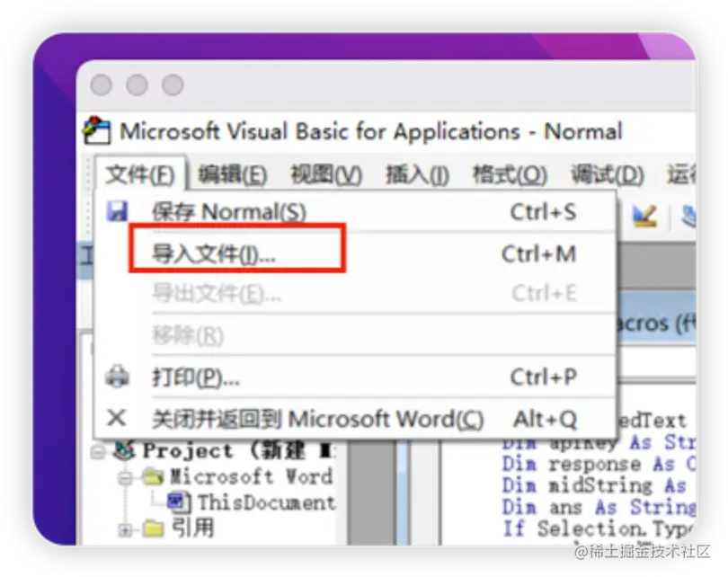Click the printer icon beside 打印
728x577 pixels.
coord(117,376)
